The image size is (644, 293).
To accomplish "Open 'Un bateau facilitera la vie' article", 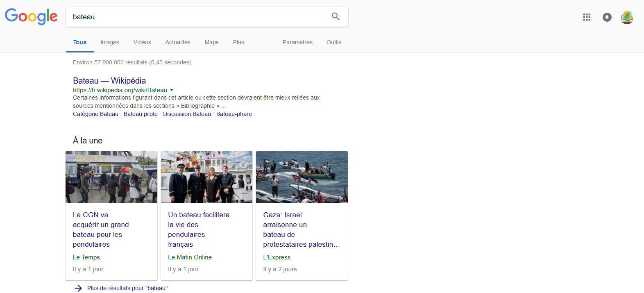I will tap(199, 229).
